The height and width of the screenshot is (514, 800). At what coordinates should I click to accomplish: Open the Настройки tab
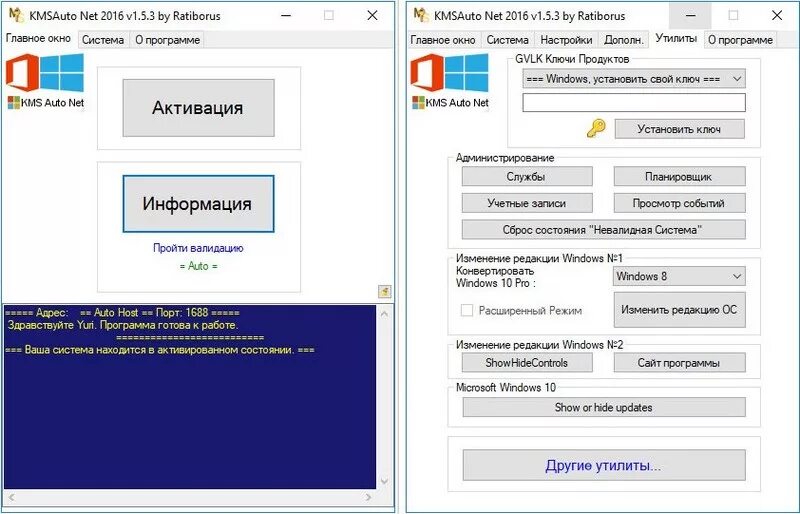[566, 40]
